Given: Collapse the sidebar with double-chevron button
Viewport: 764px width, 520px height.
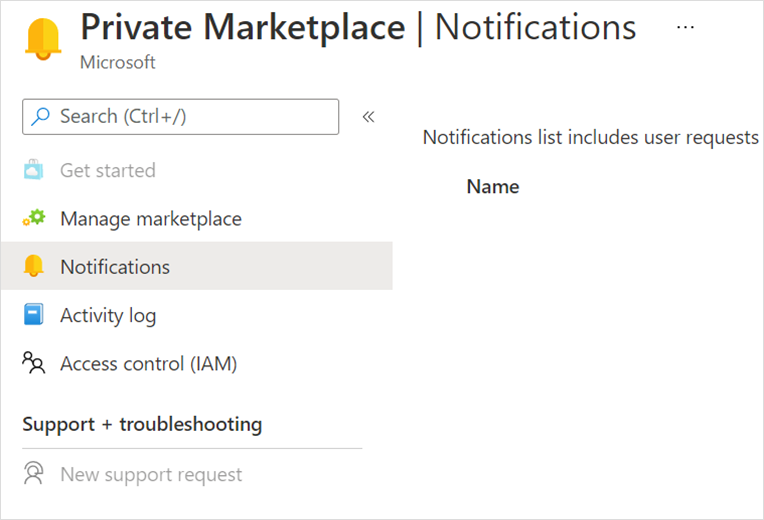Looking at the screenshot, I should [368, 117].
